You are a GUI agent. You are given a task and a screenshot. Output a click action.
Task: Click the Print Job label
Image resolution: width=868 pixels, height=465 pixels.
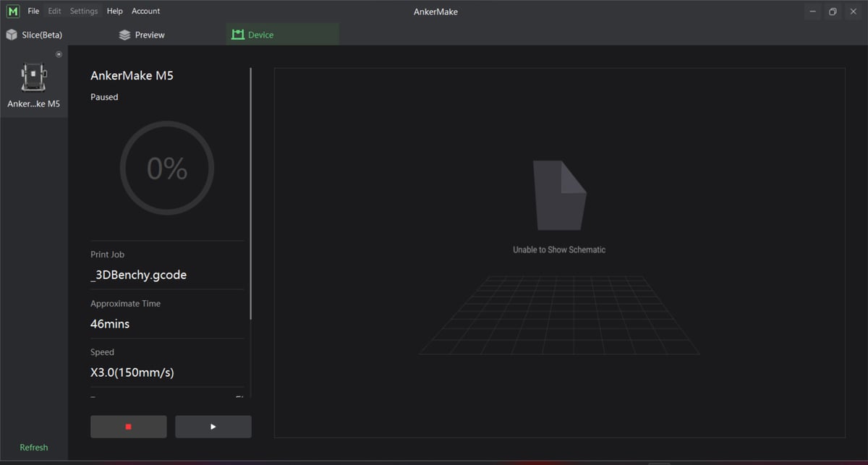[x=108, y=255]
